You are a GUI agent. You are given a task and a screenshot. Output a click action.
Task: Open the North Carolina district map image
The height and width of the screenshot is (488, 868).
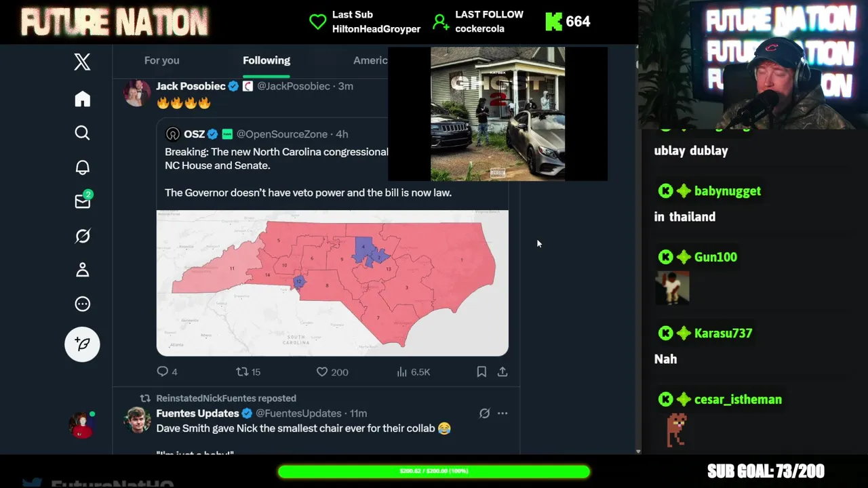pyautogui.click(x=332, y=283)
